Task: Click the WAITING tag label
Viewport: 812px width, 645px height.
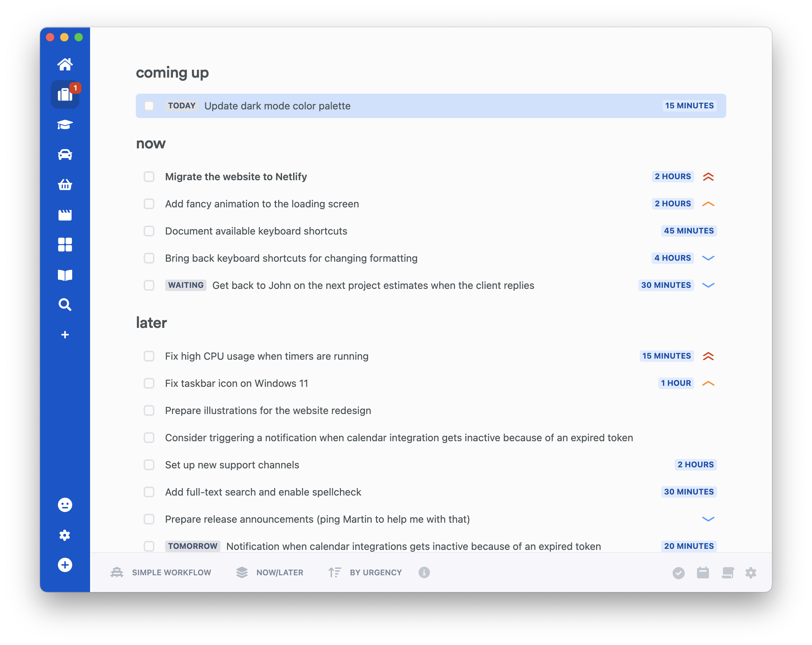Action: 186,285
